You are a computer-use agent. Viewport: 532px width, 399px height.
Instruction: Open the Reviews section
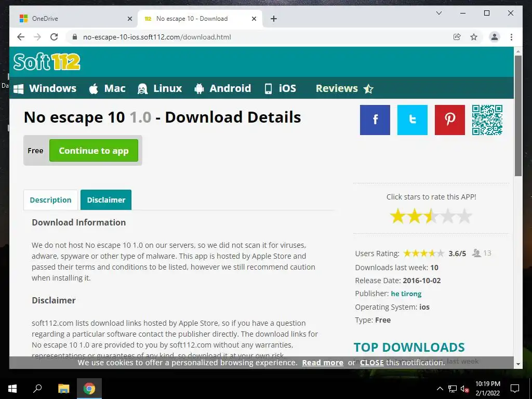pyautogui.click(x=344, y=88)
